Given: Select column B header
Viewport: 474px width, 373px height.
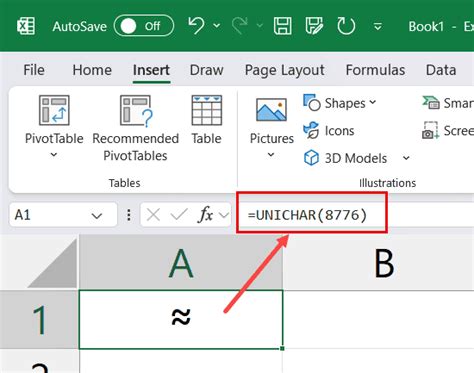Looking at the screenshot, I should (x=379, y=262).
